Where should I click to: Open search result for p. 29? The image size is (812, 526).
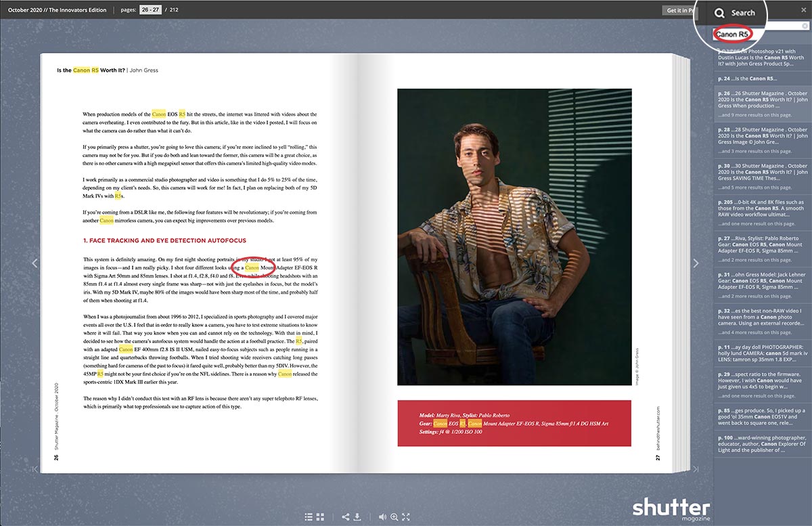pos(763,385)
